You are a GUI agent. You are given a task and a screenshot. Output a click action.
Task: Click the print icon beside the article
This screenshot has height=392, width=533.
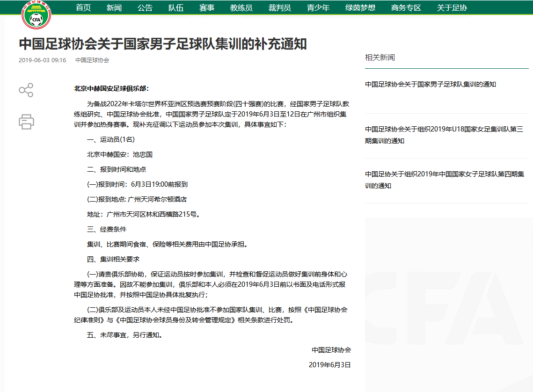[26, 122]
